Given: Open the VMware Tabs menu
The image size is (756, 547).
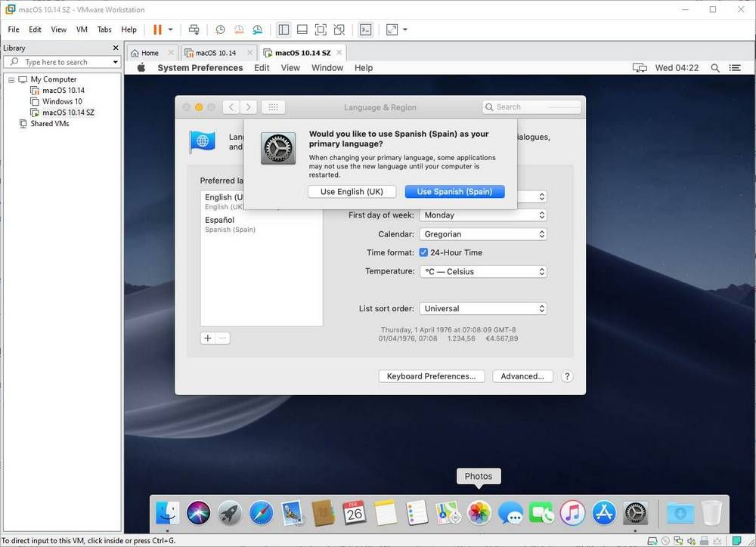Looking at the screenshot, I should [x=104, y=29].
